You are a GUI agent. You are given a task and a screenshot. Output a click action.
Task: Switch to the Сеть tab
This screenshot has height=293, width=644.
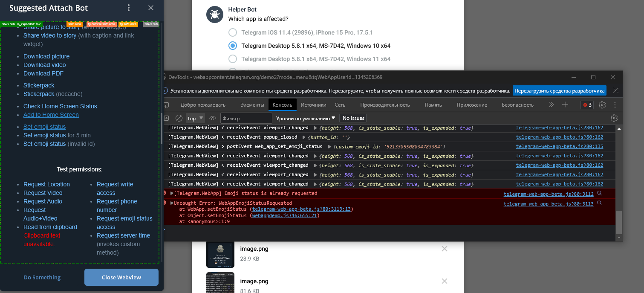point(340,104)
